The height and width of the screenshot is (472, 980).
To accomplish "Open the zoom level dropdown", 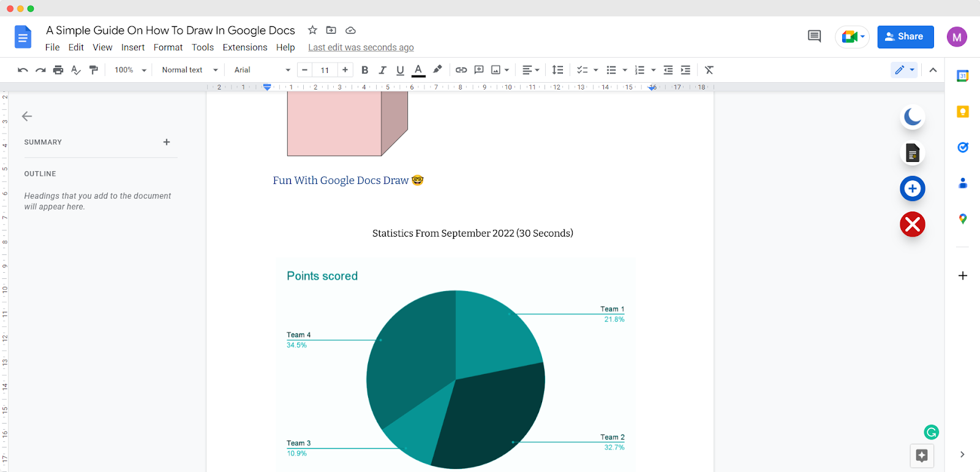I will (130, 70).
